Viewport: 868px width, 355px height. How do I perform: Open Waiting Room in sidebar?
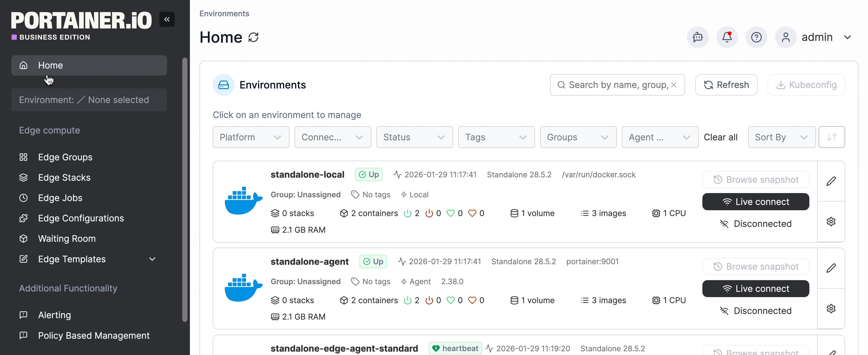[x=67, y=239]
